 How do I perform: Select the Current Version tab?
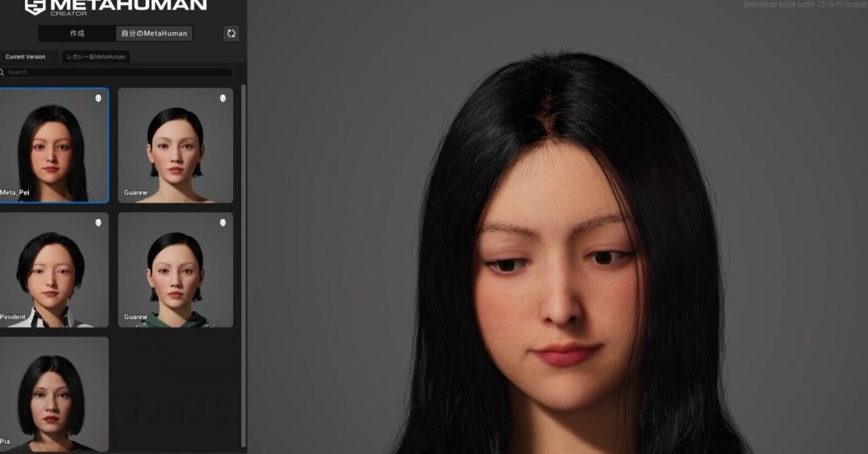[25, 56]
